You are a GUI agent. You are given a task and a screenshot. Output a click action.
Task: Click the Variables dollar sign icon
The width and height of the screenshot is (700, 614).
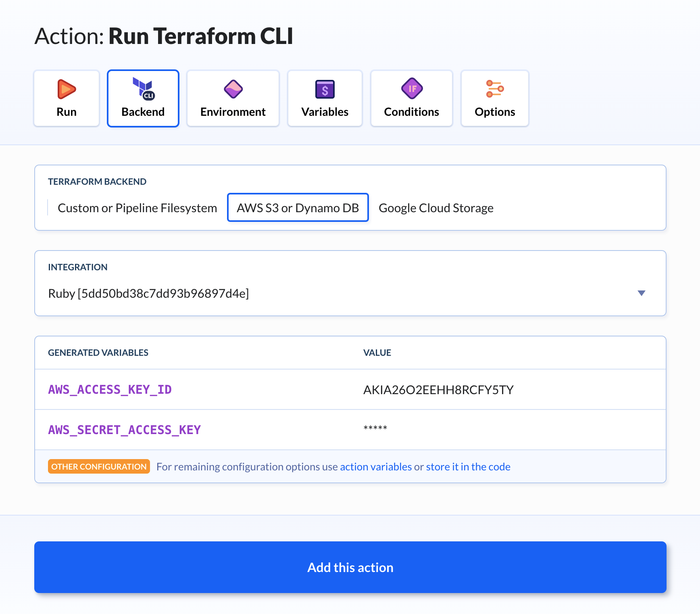pyautogui.click(x=325, y=90)
